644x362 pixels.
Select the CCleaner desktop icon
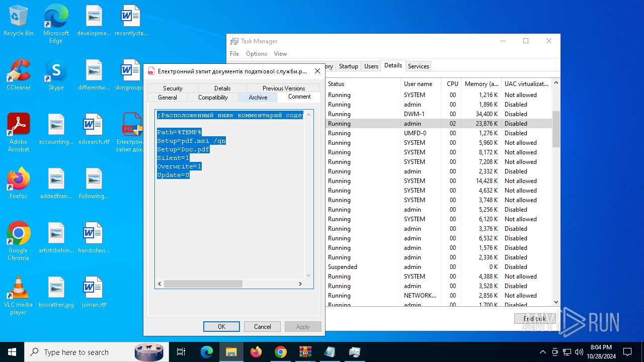pos(19,75)
